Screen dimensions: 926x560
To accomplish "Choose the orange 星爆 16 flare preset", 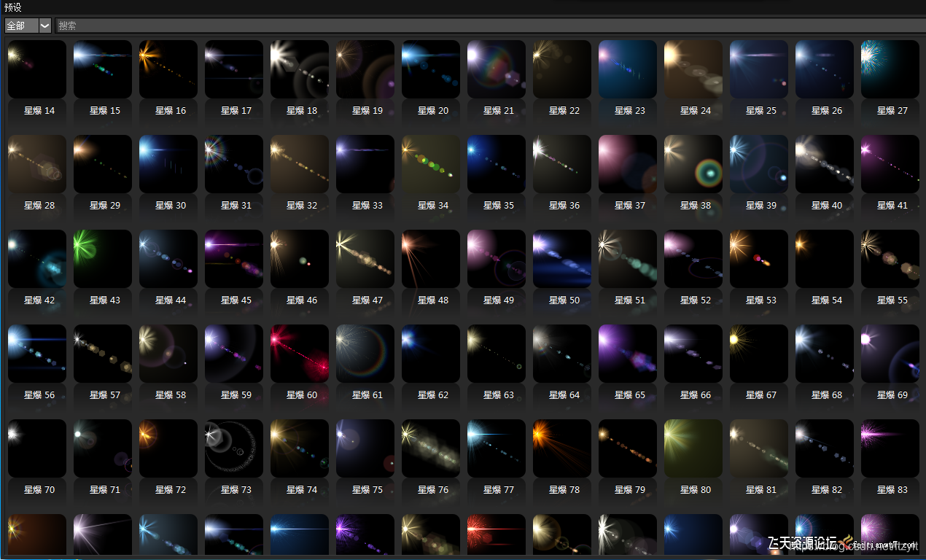I will pos(168,69).
